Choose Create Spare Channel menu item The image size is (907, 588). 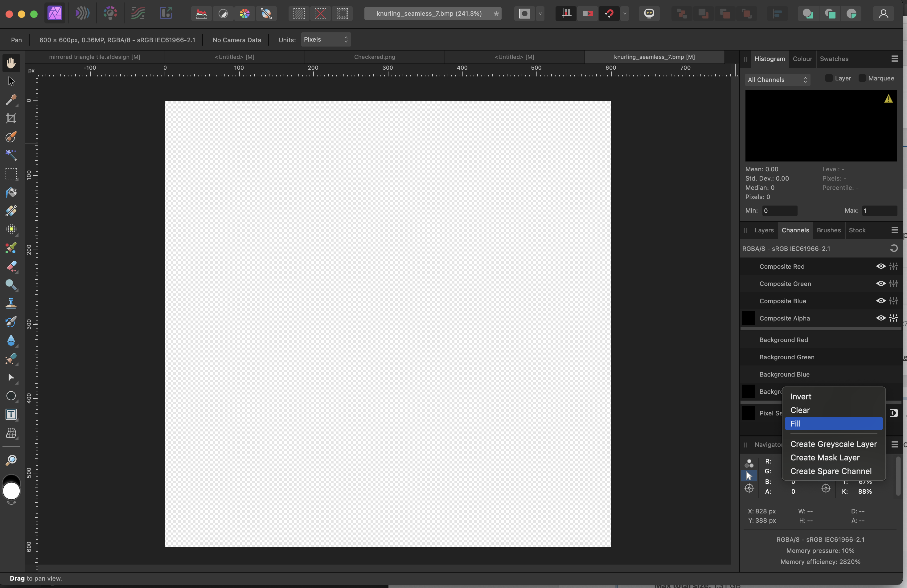coord(833,471)
